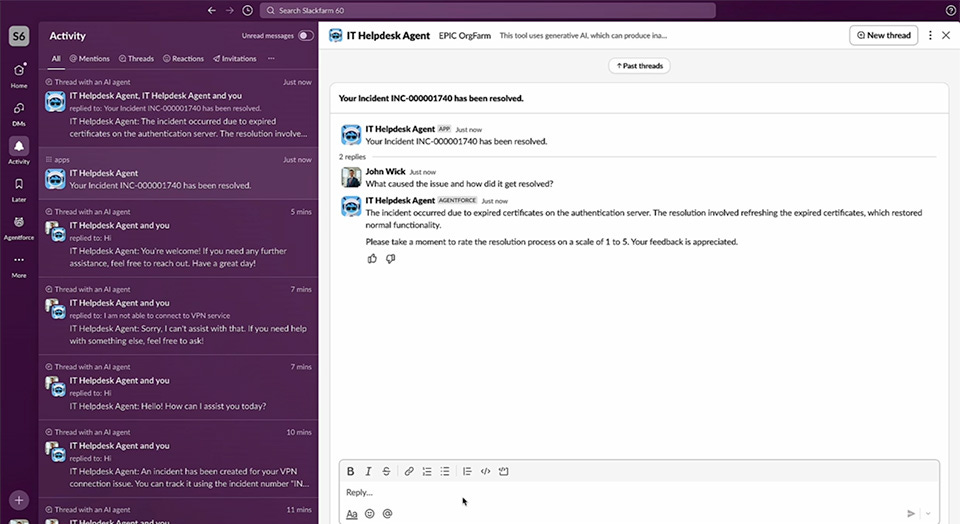This screenshot has height=524, width=960.
Task: Open send options dropdown arrow
Action: tap(928, 514)
